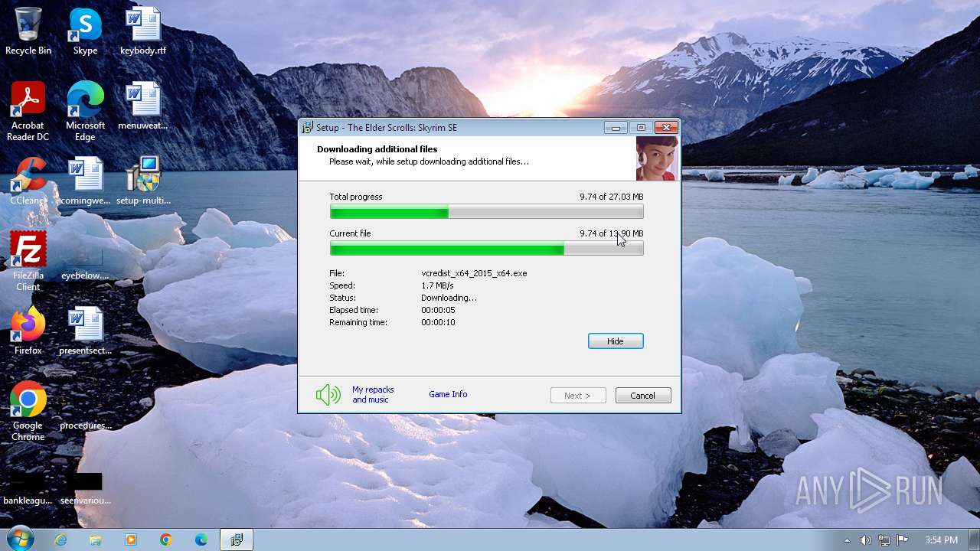
Task: Launch Internet Explorer from the taskbar
Action: point(61,540)
